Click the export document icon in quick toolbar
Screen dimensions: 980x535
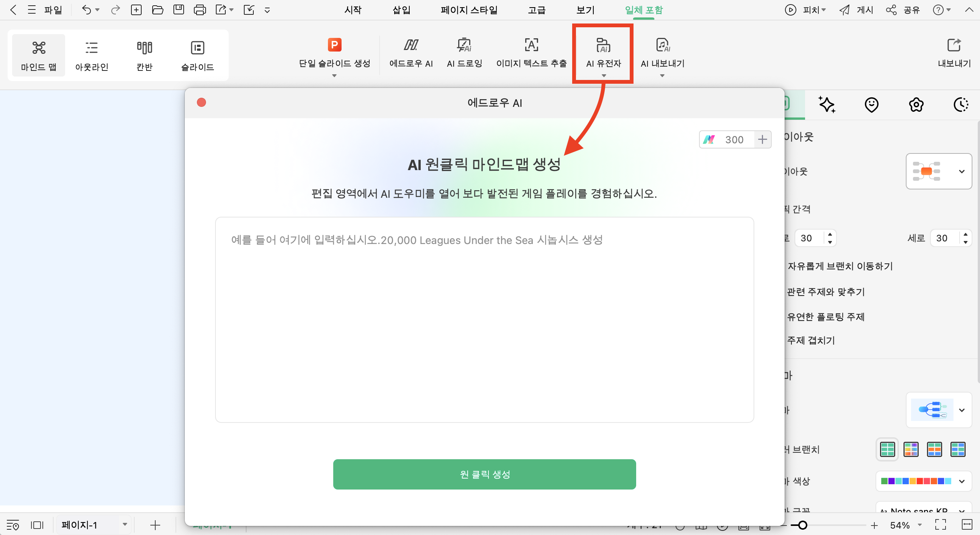point(221,10)
